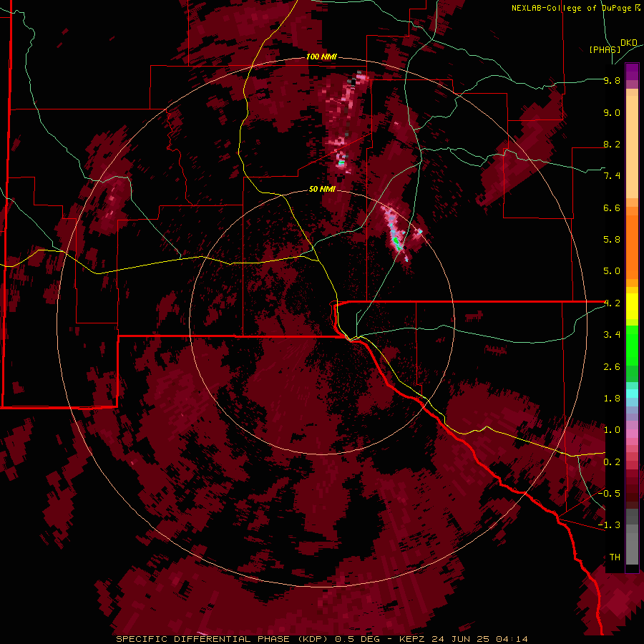The width and height of the screenshot is (644, 644).
Task: Click the 6.6 scale value
Action: click(612, 208)
